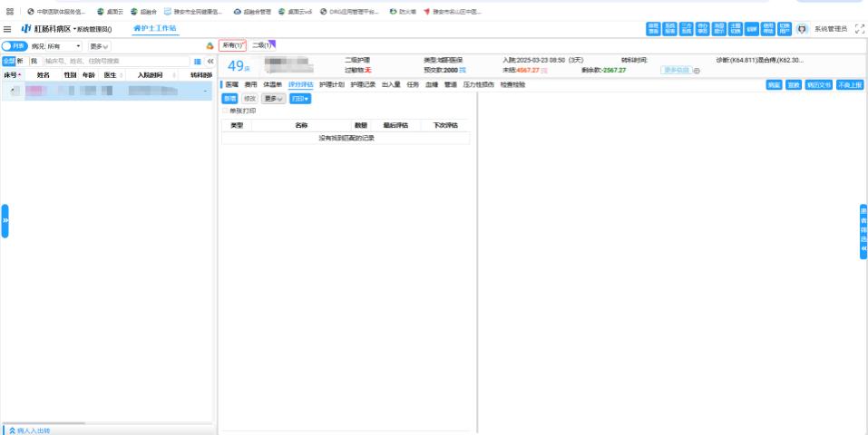Image resolution: width=868 pixels, height=435 pixels.
Task: Select the 全部 filter toggle
Action: click(x=8, y=62)
